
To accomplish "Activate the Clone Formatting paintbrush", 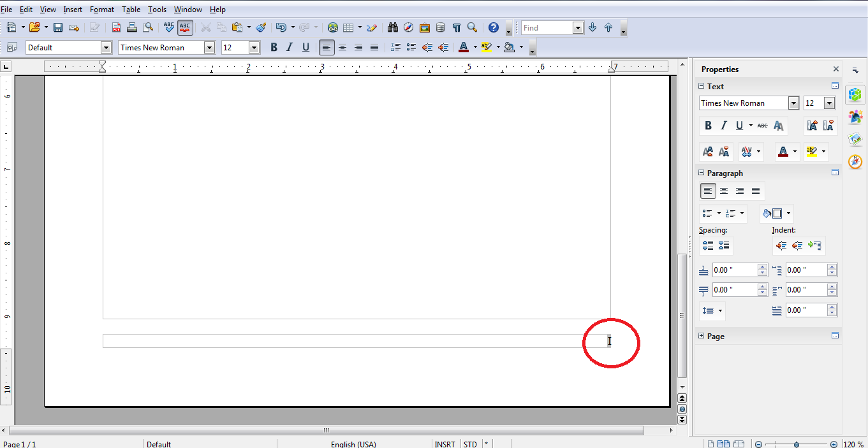I will [x=260, y=27].
